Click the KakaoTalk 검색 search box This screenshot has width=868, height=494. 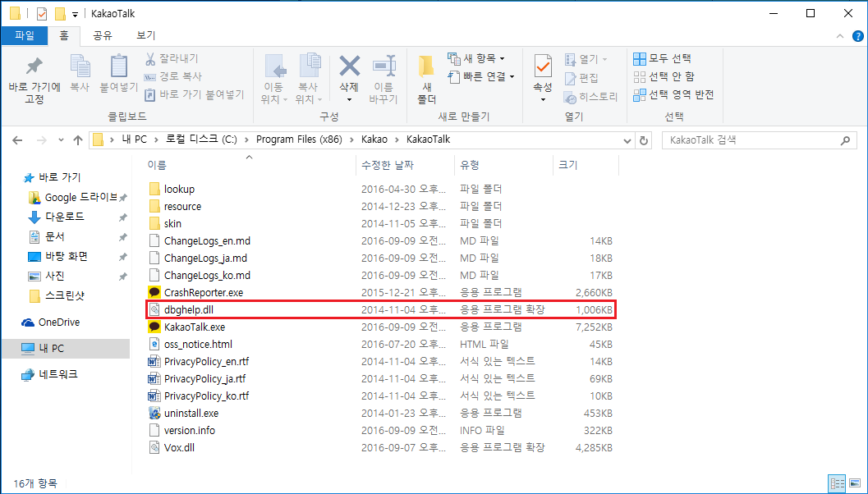click(758, 140)
